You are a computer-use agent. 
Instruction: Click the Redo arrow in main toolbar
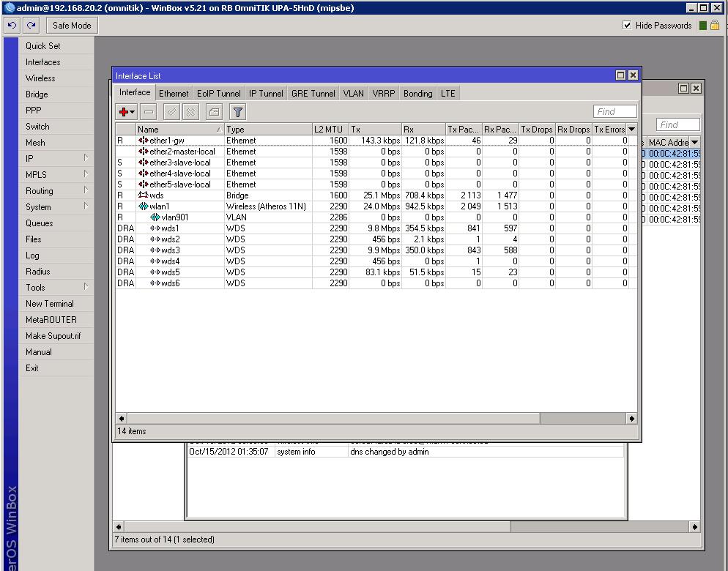tap(31, 26)
